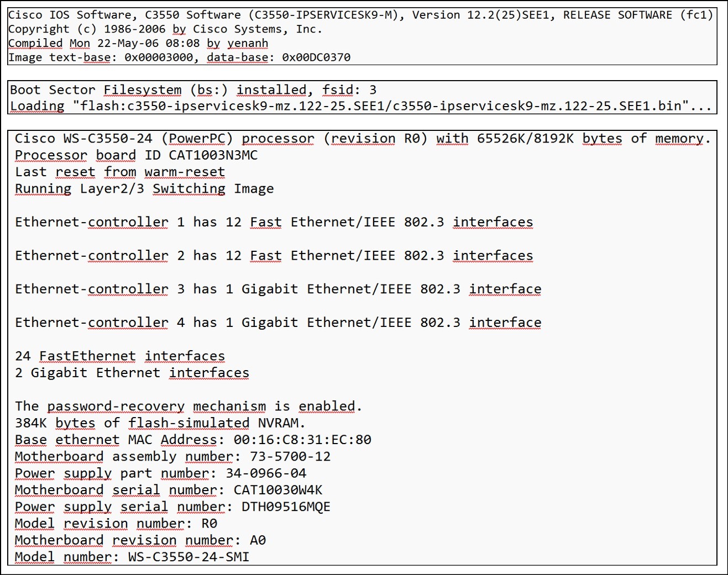Screen dimensions: 728x575
Task: Click the Motherboard serial number CAT10030W4K
Action: tap(169, 490)
